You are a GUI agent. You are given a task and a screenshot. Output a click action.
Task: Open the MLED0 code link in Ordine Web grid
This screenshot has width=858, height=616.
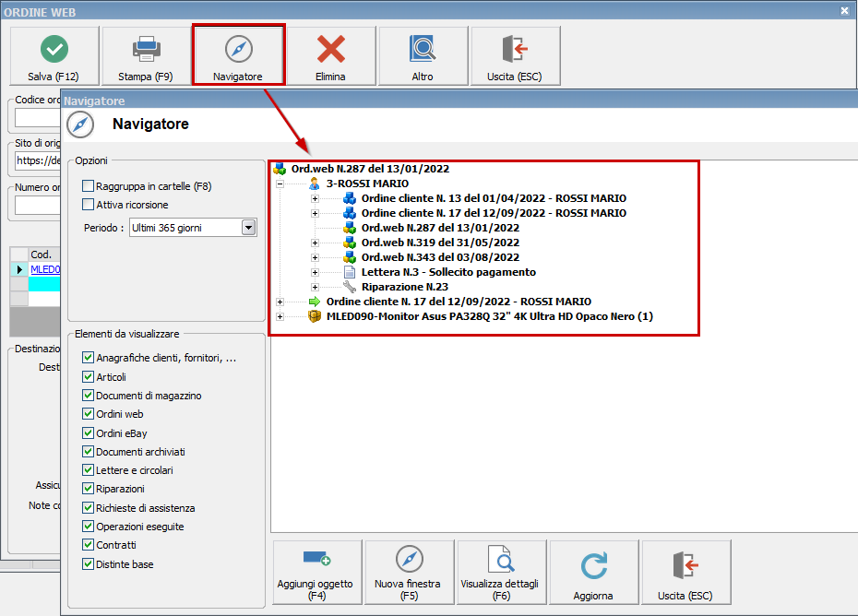(x=45, y=269)
